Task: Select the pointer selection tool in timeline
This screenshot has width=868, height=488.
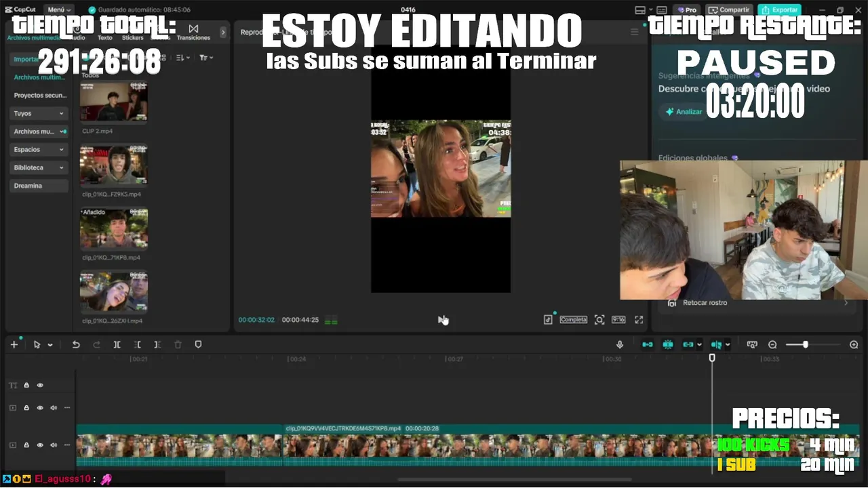Action: (37, 344)
